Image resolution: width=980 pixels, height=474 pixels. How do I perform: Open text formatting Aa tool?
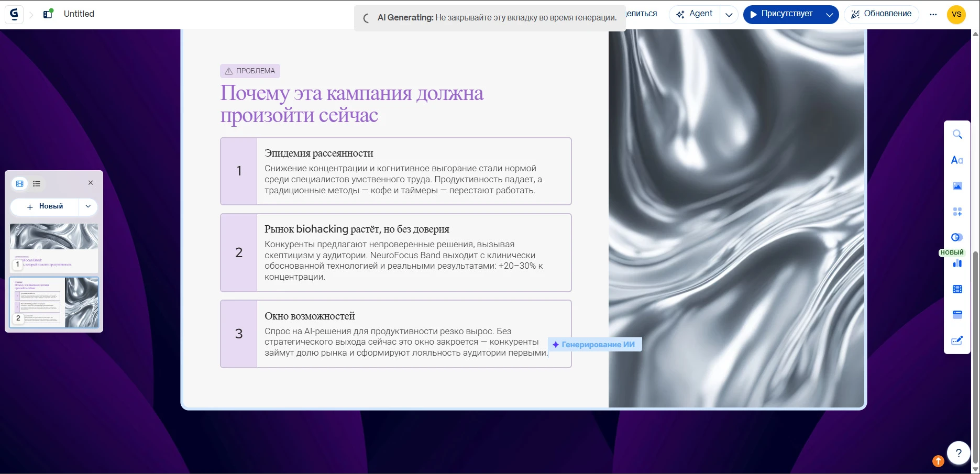(x=957, y=160)
